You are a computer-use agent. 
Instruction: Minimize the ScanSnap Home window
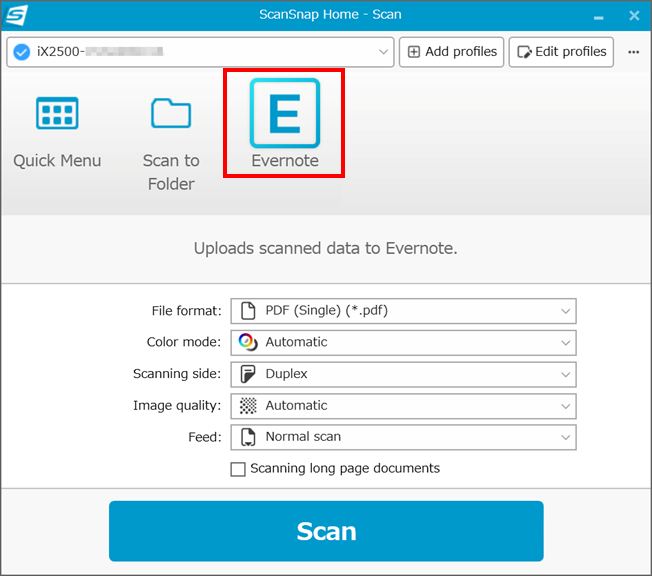(598, 17)
